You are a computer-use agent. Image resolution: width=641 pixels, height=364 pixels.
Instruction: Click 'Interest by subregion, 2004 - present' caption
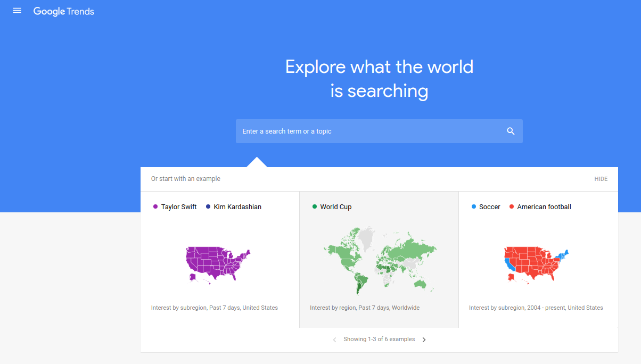coord(536,308)
